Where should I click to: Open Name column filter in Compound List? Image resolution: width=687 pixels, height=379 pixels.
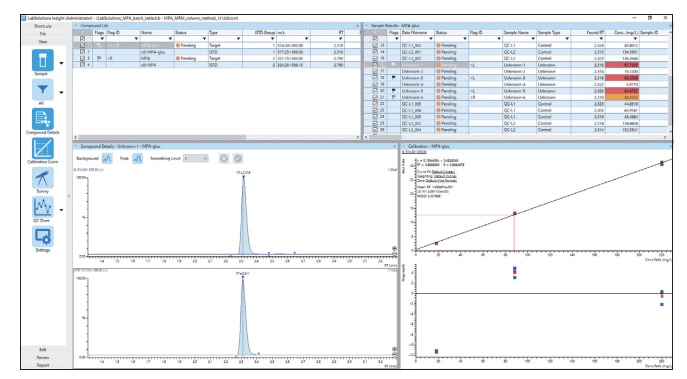click(170, 39)
